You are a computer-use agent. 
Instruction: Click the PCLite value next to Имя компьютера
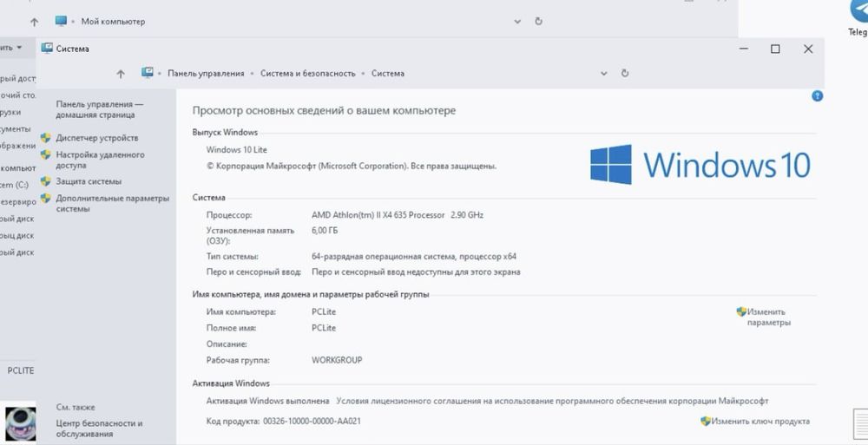(324, 311)
